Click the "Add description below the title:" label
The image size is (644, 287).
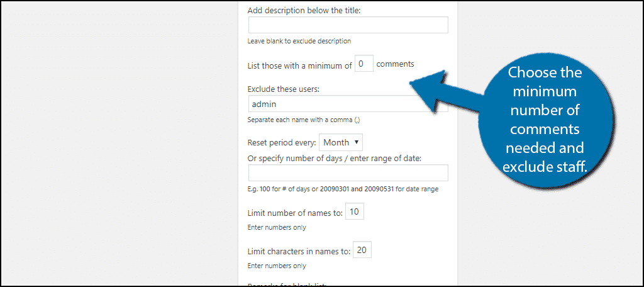[x=304, y=10]
